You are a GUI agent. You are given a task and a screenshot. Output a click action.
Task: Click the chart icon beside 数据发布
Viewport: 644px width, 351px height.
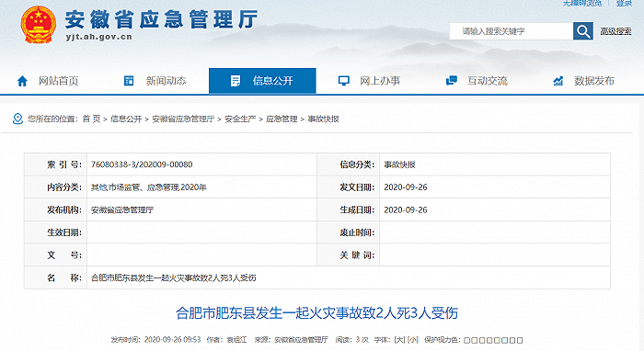[x=558, y=81]
